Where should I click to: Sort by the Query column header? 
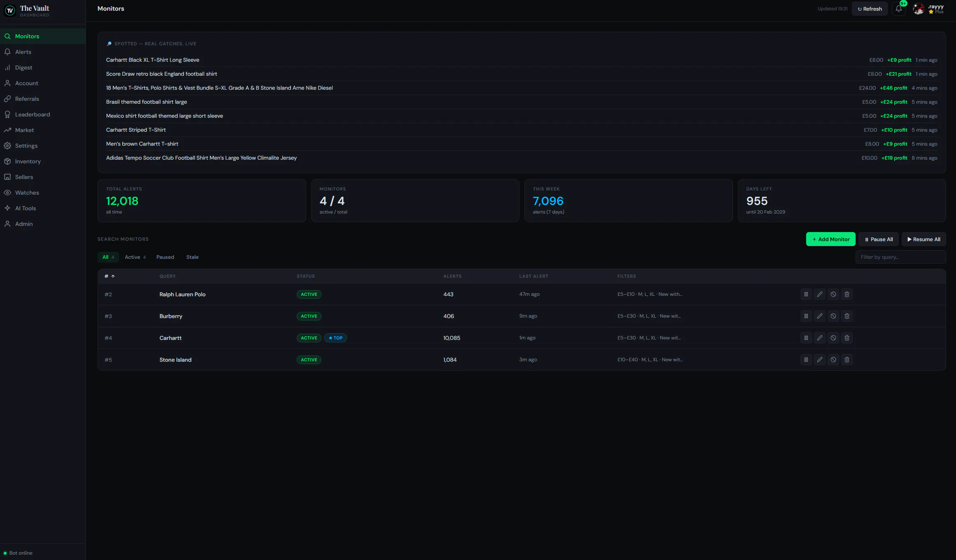167,276
